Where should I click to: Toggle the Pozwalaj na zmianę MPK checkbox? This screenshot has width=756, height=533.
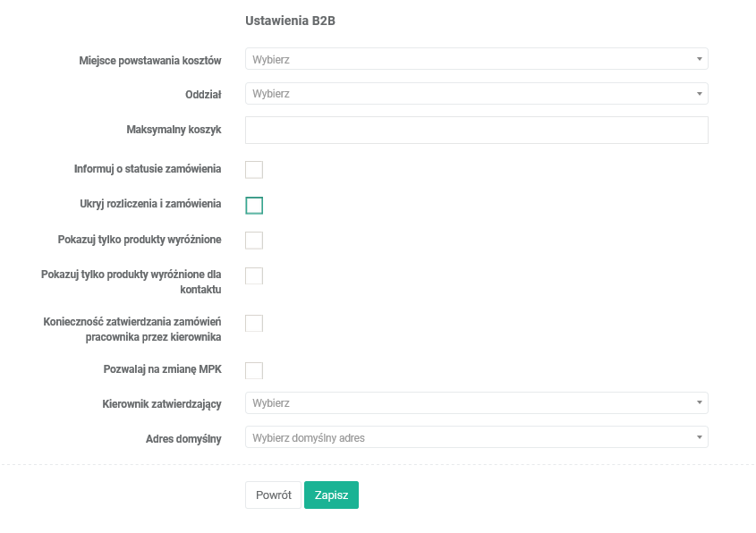click(x=254, y=370)
